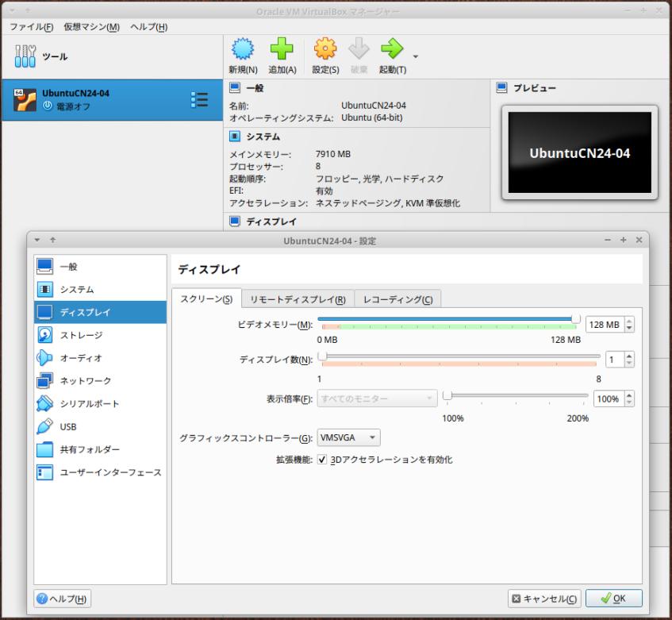Select 一般 in settings sidebar
672x620 pixels.
[x=100, y=266]
